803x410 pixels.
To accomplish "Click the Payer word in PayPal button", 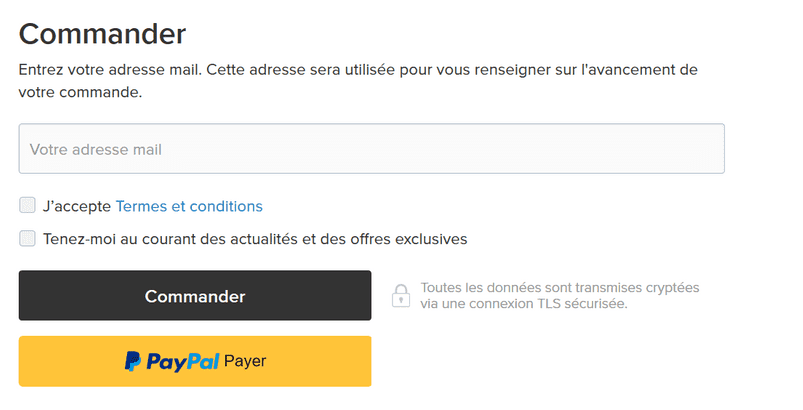I will pos(245,361).
